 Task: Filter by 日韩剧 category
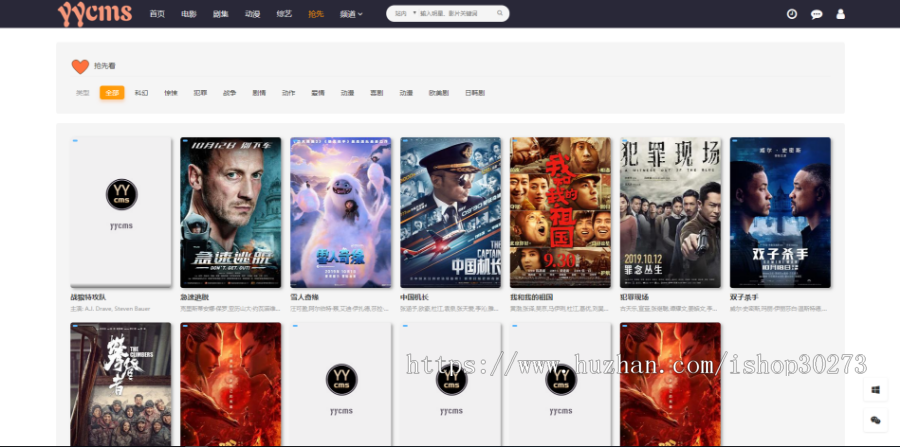(475, 92)
